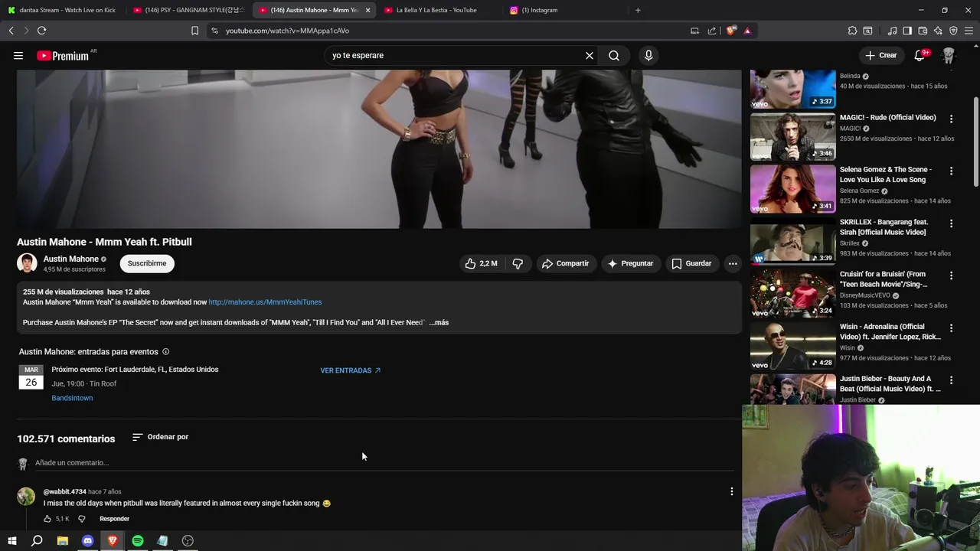Click the Compartir share button

565,263
